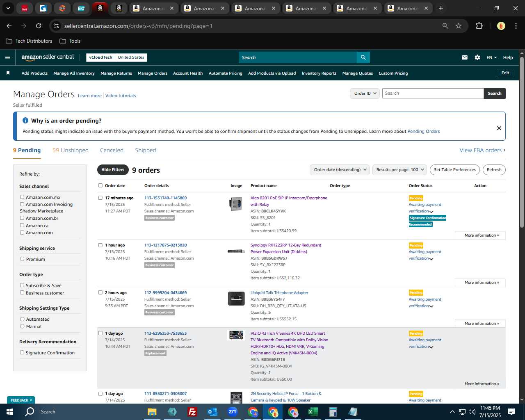Screen dimensions: 525x420
Task: Check the Amazon.com sales channel filter
Action: coord(22,232)
